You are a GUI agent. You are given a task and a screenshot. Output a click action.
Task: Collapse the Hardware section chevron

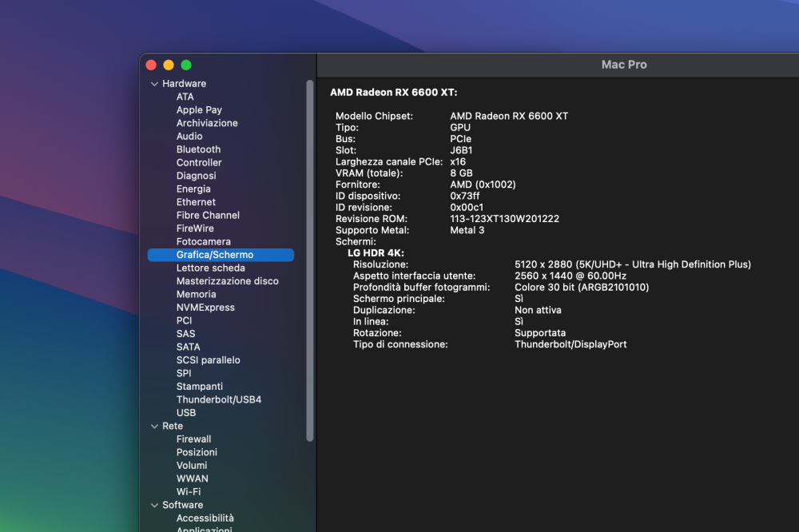[154, 84]
